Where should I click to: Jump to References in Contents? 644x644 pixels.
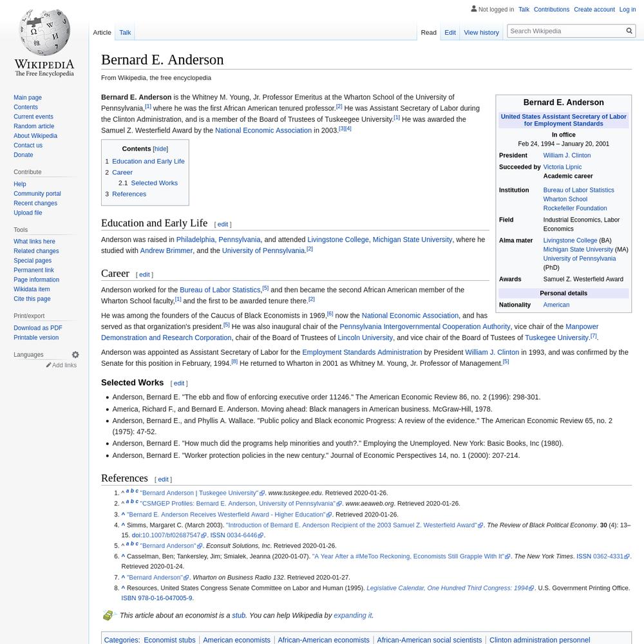click(x=129, y=194)
